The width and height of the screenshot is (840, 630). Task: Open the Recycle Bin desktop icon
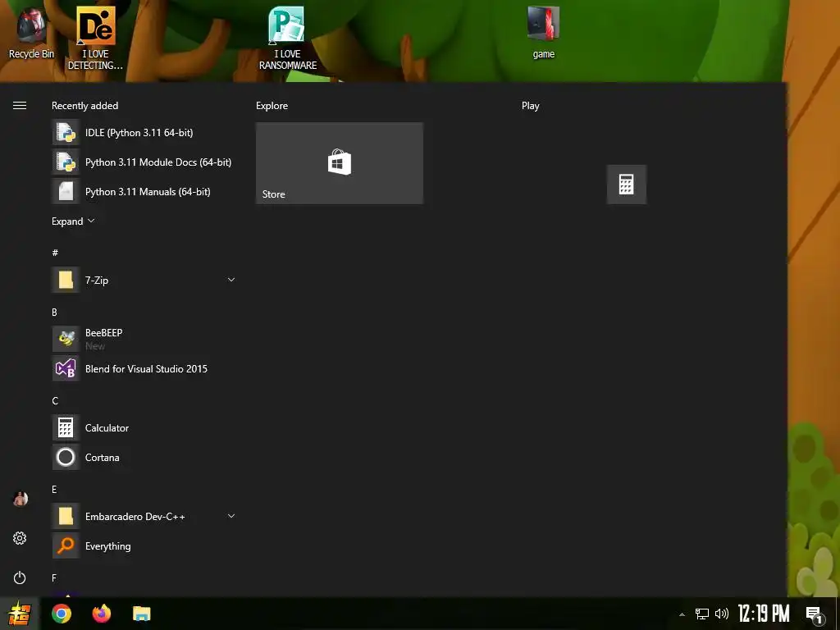coord(31,33)
